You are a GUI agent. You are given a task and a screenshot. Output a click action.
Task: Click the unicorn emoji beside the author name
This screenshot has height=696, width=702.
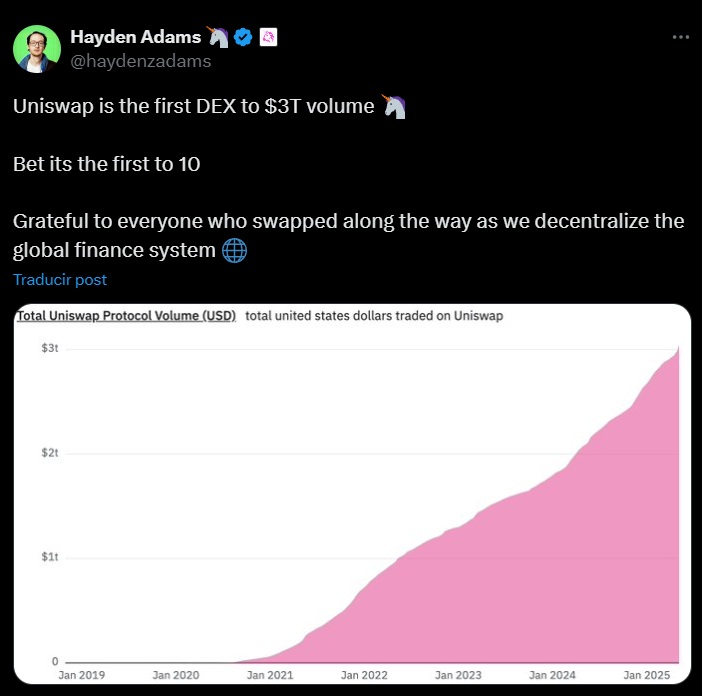point(219,38)
